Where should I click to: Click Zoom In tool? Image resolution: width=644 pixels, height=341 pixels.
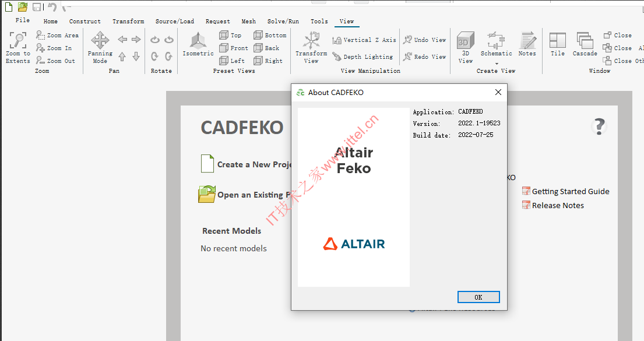[x=54, y=48]
